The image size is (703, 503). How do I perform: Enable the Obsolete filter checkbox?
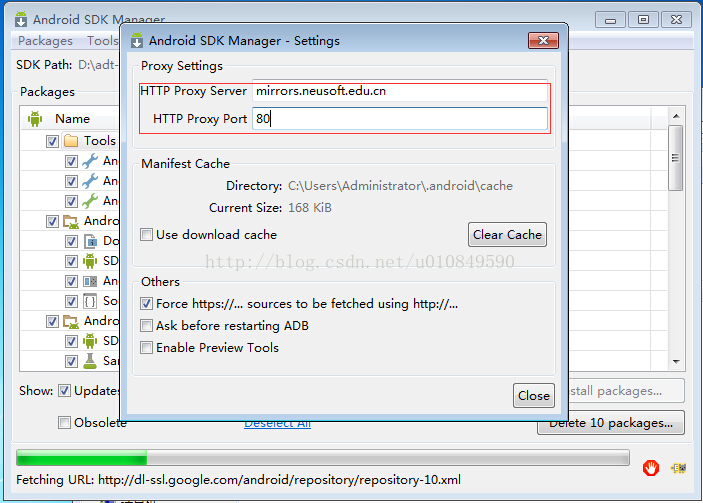(65, 422)
